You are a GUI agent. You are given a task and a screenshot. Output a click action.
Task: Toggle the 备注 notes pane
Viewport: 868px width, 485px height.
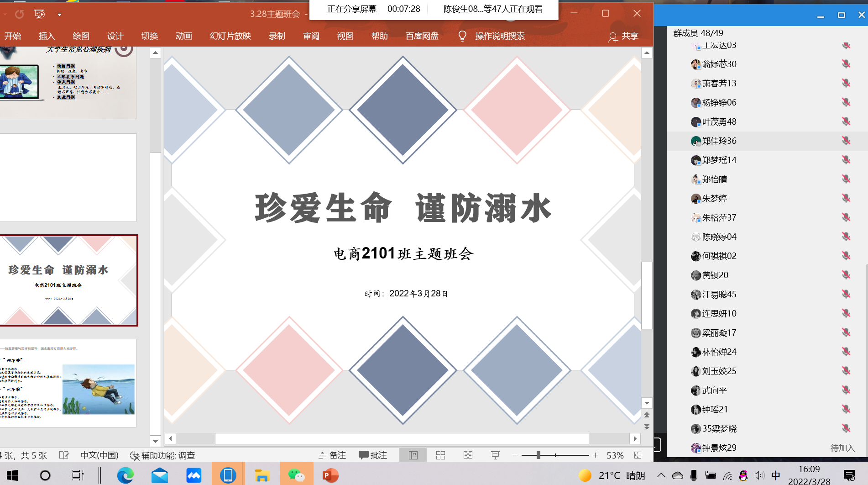tap(332, 455)
